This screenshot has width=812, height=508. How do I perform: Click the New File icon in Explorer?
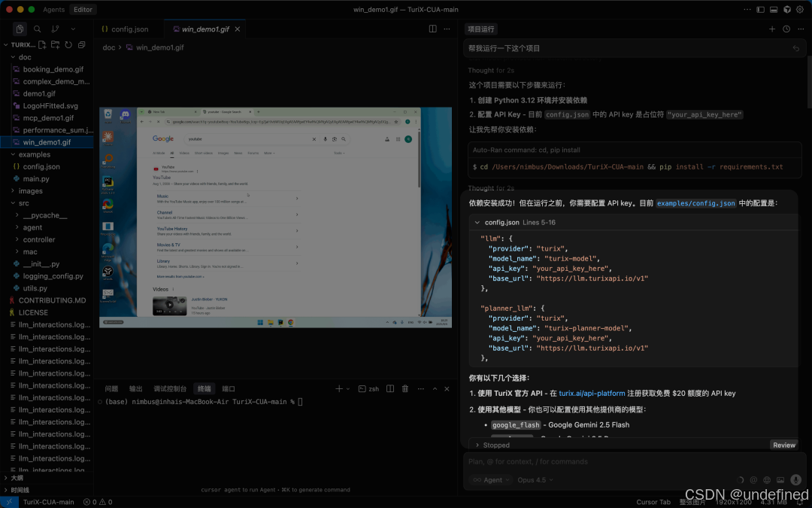pyautogui.click(x=41, y=44)
